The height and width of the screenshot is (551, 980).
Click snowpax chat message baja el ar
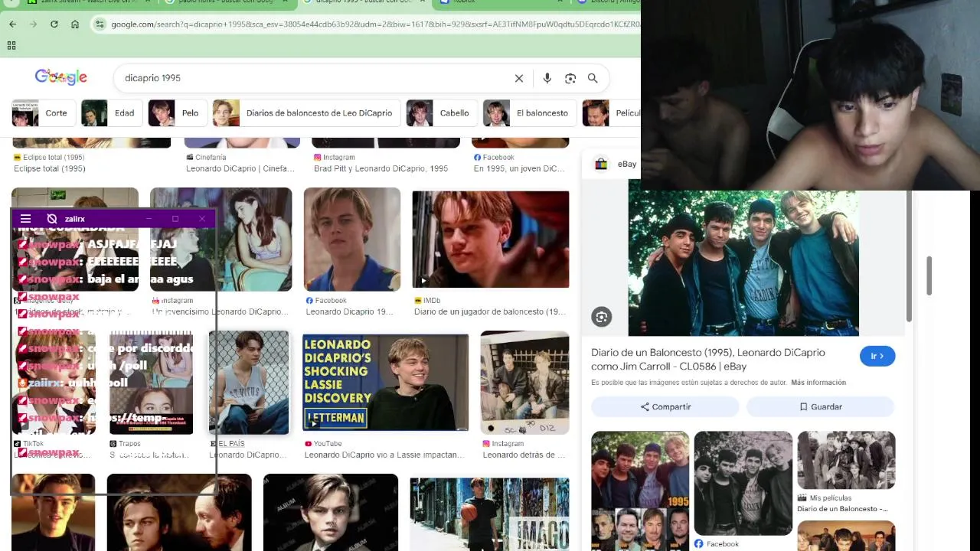tap(106, 279)
